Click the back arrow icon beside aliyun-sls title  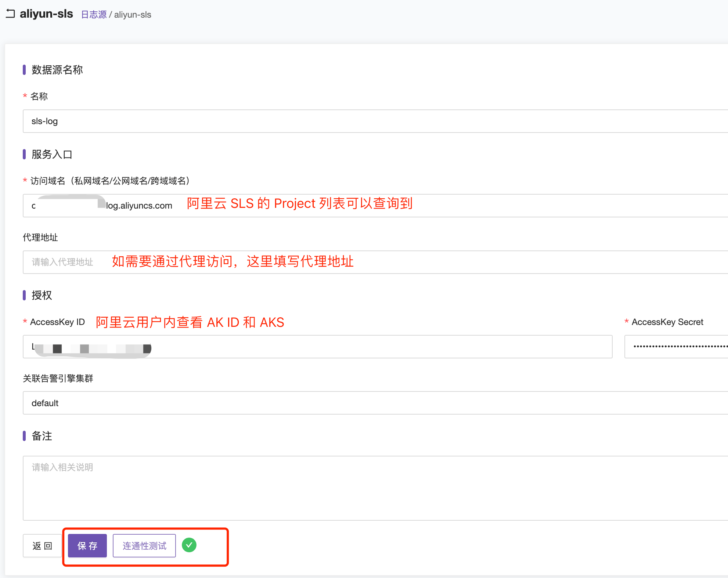click(x=10, y=14)
